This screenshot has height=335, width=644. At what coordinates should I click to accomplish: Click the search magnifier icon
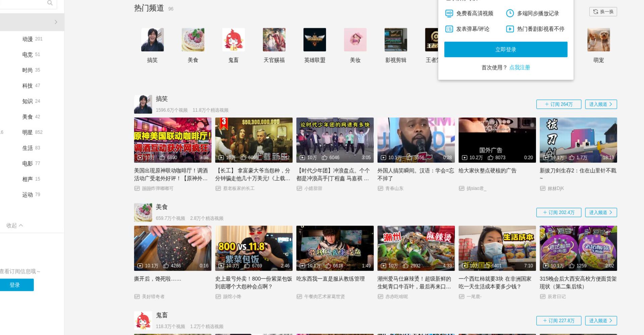[x=50, y=3]
